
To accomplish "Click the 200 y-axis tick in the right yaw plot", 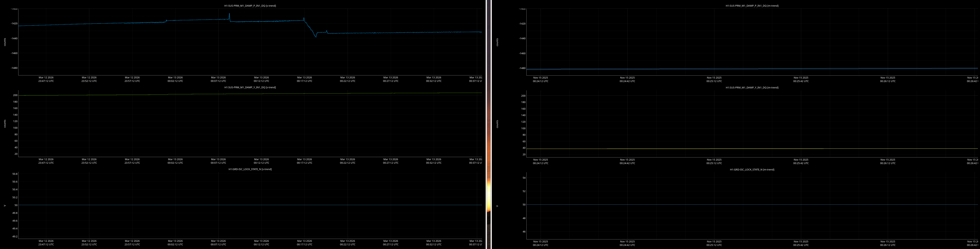I will click(523, 96).
